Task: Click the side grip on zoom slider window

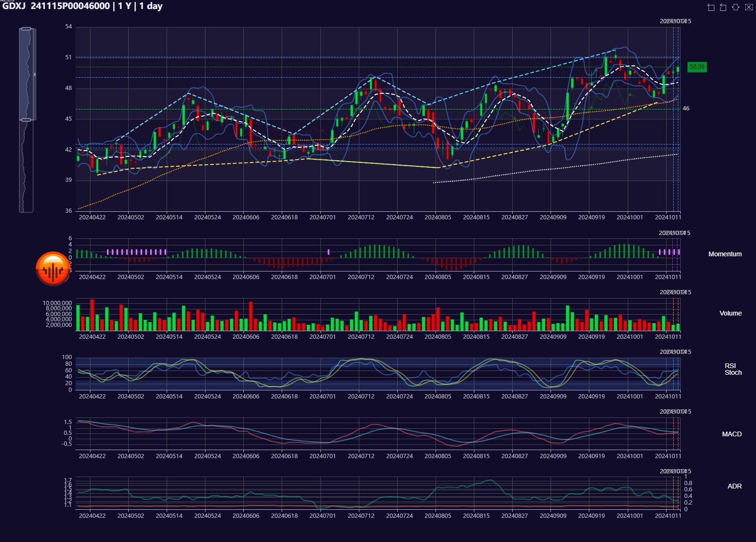Action: tap(35, 74)
